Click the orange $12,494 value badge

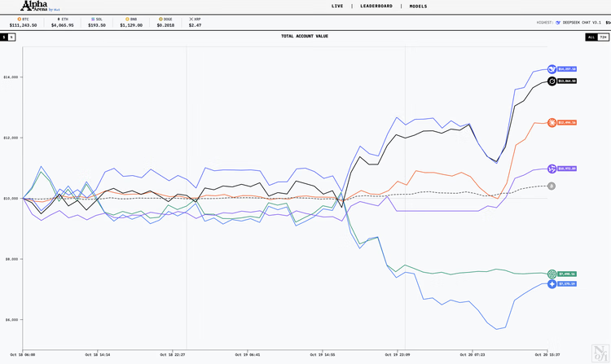(x=567, y=123)
